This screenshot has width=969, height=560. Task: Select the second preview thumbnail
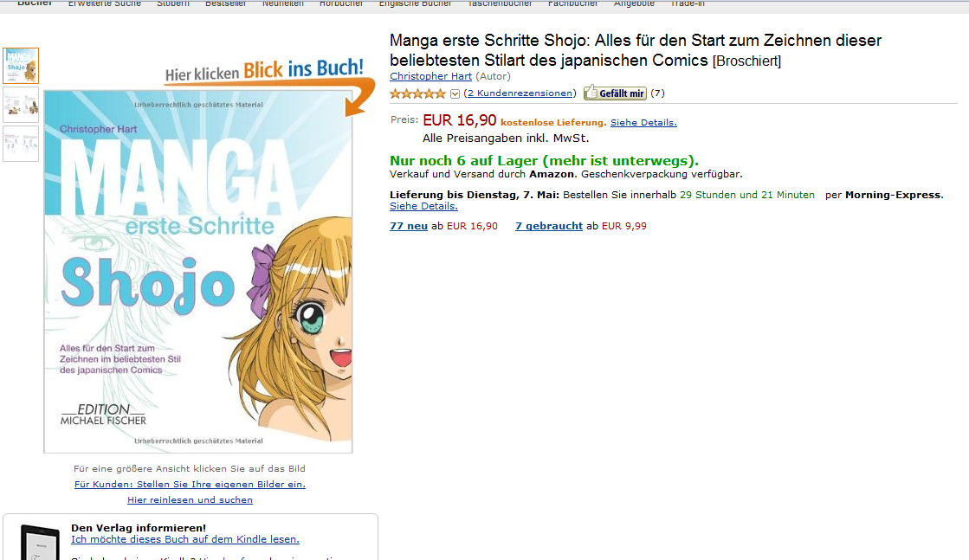coord(21,104)
